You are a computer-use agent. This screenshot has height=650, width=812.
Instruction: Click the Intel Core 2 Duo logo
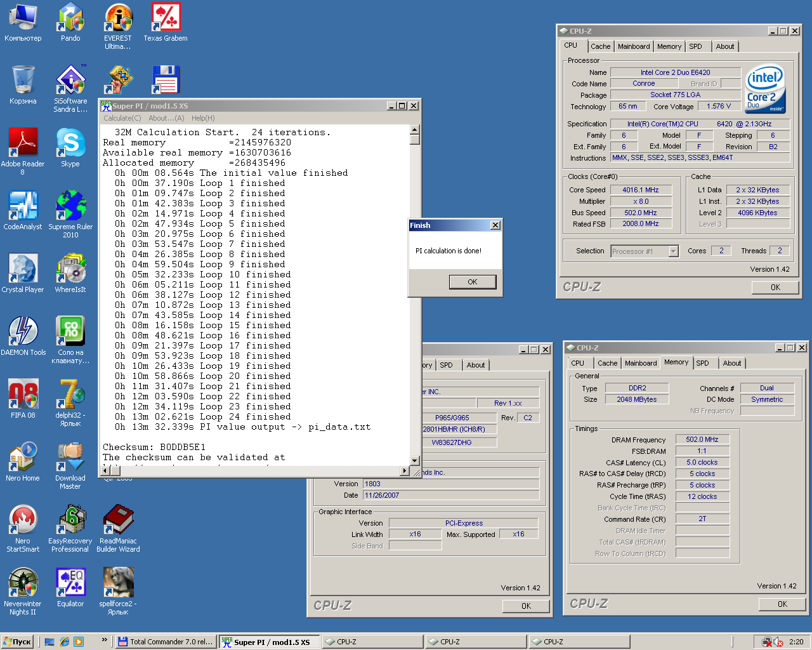coord(765,89)
